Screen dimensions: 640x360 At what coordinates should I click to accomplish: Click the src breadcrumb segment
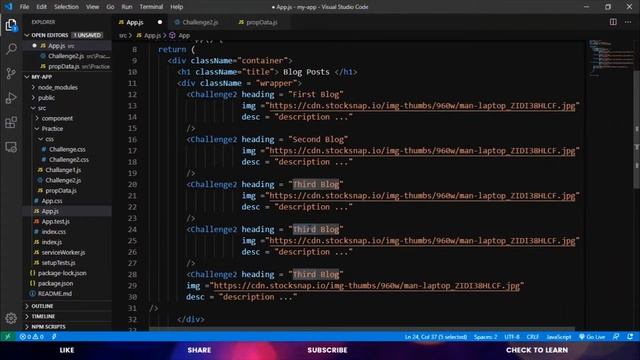click(122, 36)
